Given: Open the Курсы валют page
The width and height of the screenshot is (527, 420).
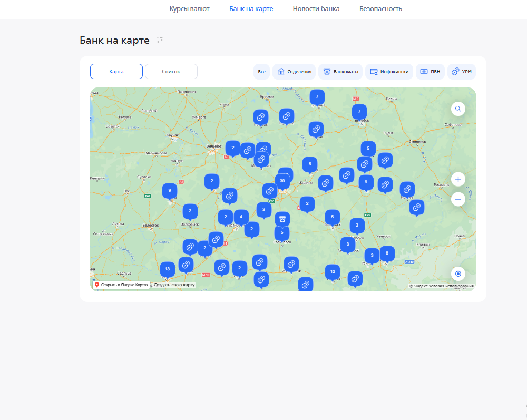Looking at the screenshot, I should point(189,8).
